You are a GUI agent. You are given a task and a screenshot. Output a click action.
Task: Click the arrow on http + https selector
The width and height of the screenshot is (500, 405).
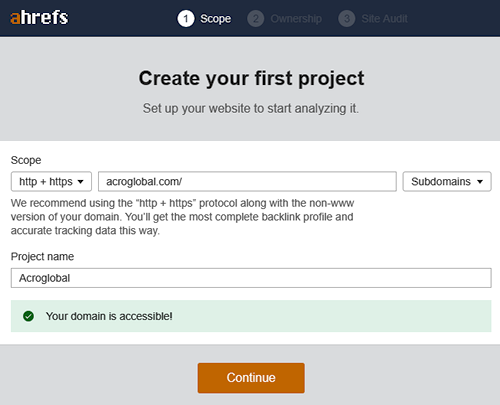[80, 182]
